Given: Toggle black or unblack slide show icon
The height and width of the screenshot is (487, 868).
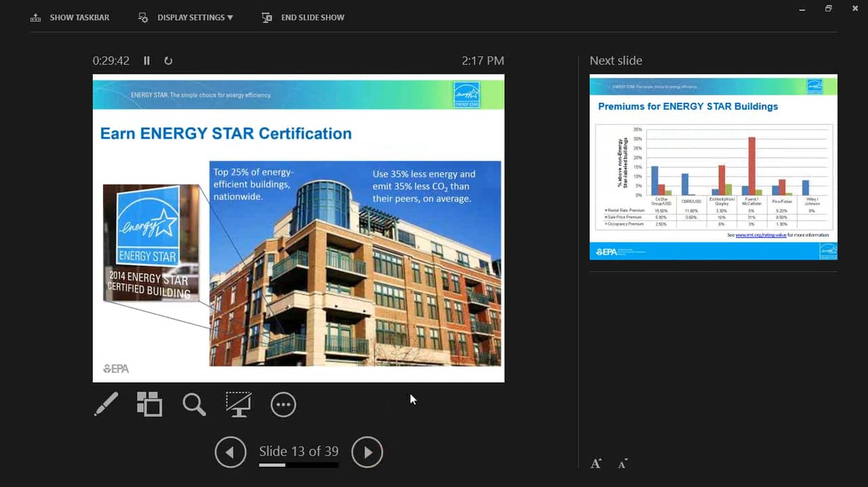Looking at the screenshot, I should click(238, 404).
